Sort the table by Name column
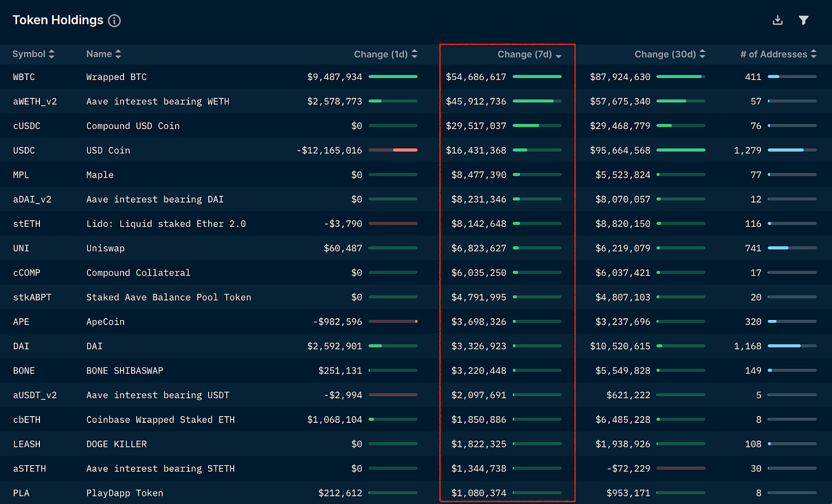This screenshot has width=832, height=504. point(103,54)
